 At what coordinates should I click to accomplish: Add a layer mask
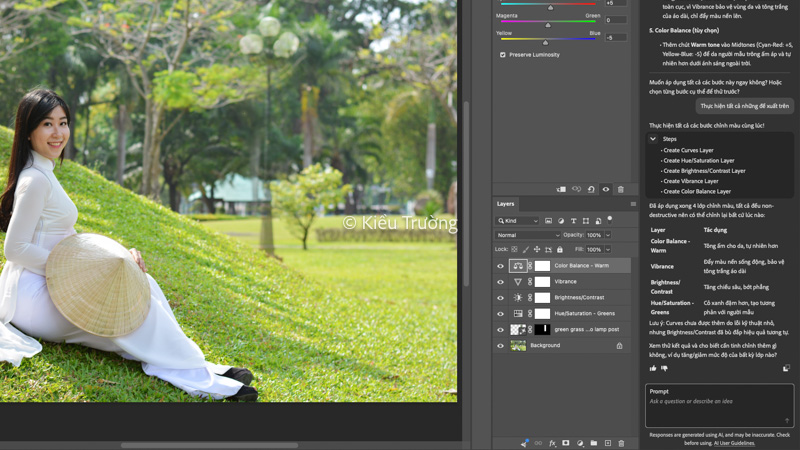[x=566, y=443]
